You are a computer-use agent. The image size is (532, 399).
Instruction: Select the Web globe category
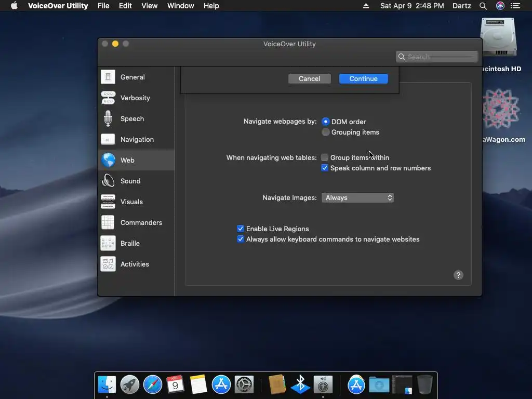point(108,160)
